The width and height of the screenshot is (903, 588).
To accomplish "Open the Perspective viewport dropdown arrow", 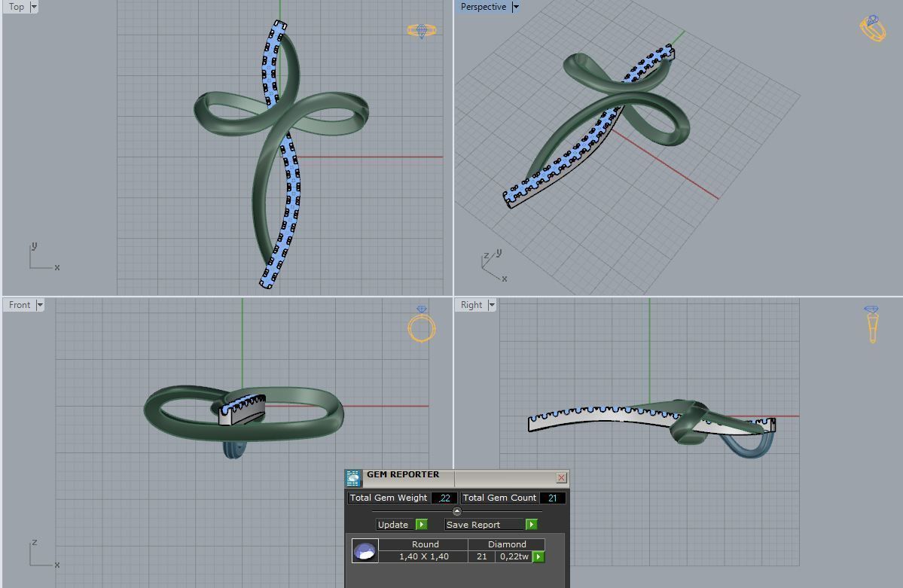I will point(515,7).
